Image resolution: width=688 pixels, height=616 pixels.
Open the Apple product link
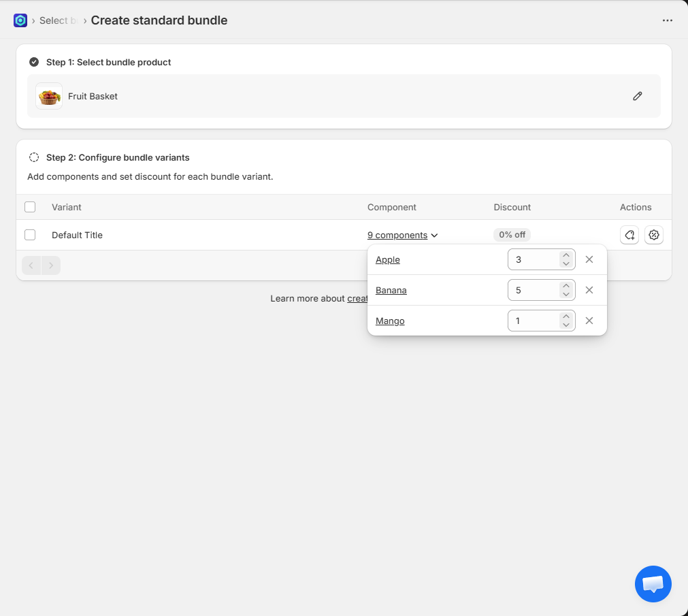click(x=388, y=259)
